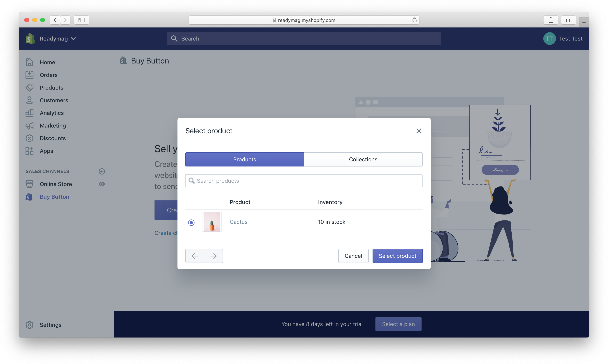Open Settings in sidebar

coord(51,325)
